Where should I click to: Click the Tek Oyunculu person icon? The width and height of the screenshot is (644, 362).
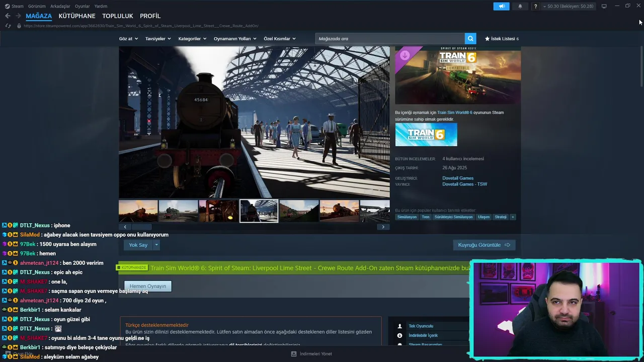(x=400, y=326)
